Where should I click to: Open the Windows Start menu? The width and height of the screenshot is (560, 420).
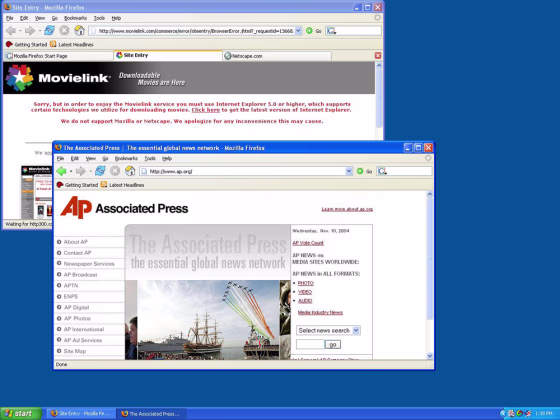pyautogui.click(x=21, y=414)
